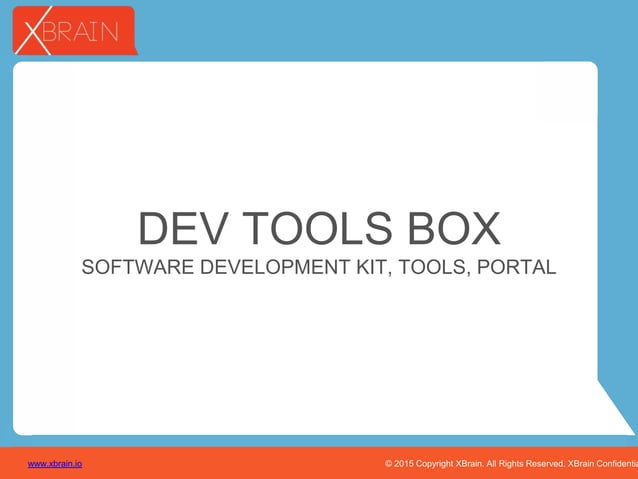Select the "SOFTWARE DEVELOPMENT KIT, TOOLS, PORTAL" subtitle
Image resolution: width=638 pixels, height=479 pixels.
(319, 267)
